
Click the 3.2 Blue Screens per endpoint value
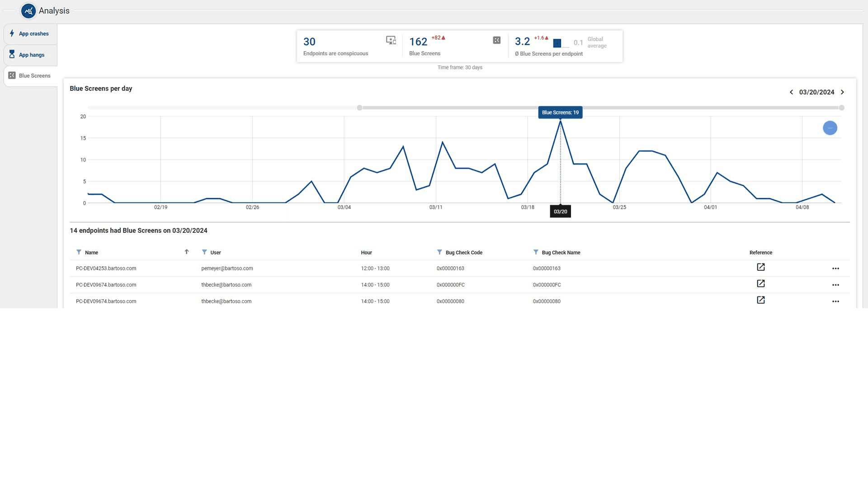coord(522,42)
